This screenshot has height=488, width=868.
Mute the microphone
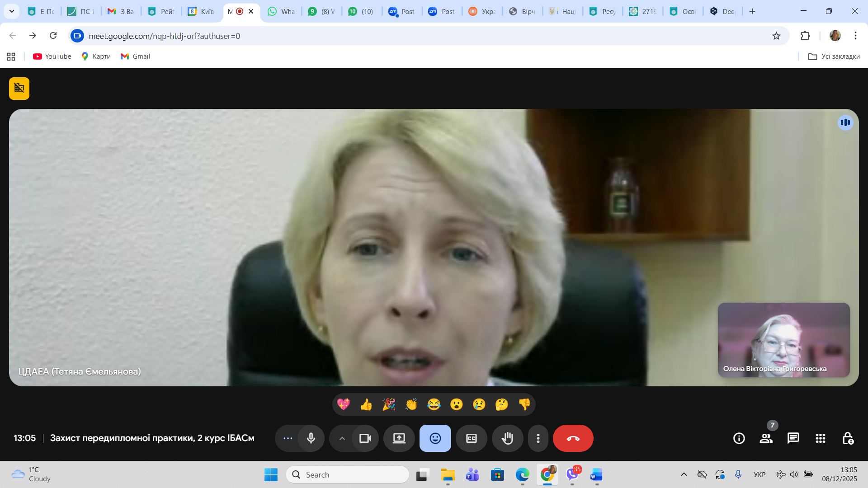(x=311, y=438)
